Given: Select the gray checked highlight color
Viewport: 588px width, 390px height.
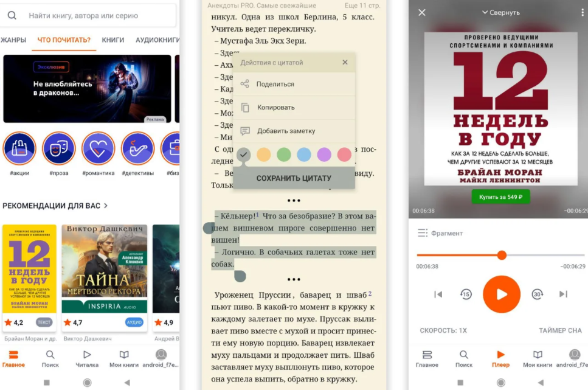Looking at the screenshot, I should click(x=244, y=155).
